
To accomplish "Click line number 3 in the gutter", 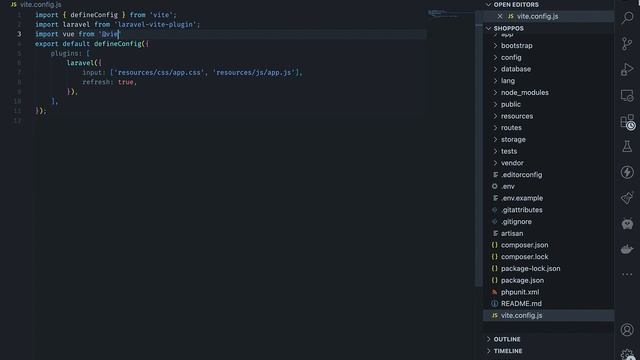I will click(x=19, y=34).
